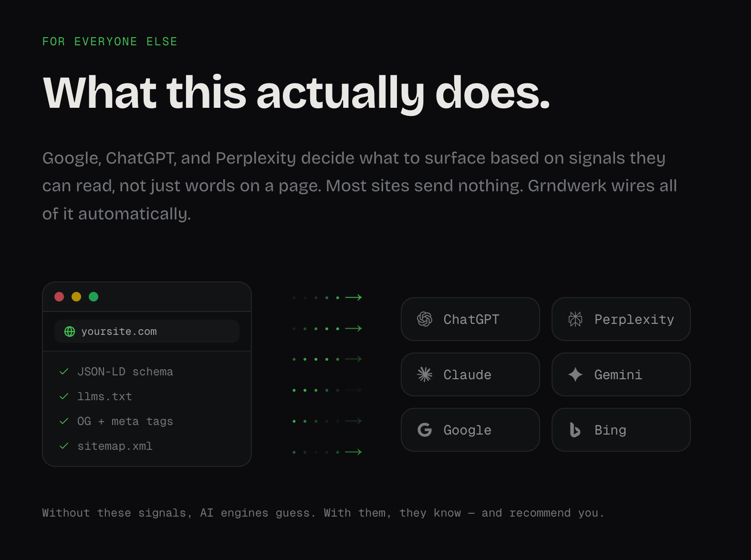This screenshot has width=751, height=560.
Task: Click the Google G icon
Action: (425, 430)
